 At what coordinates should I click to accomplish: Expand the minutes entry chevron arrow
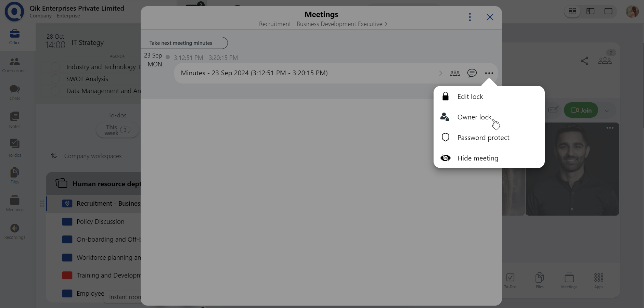[440, 73]
